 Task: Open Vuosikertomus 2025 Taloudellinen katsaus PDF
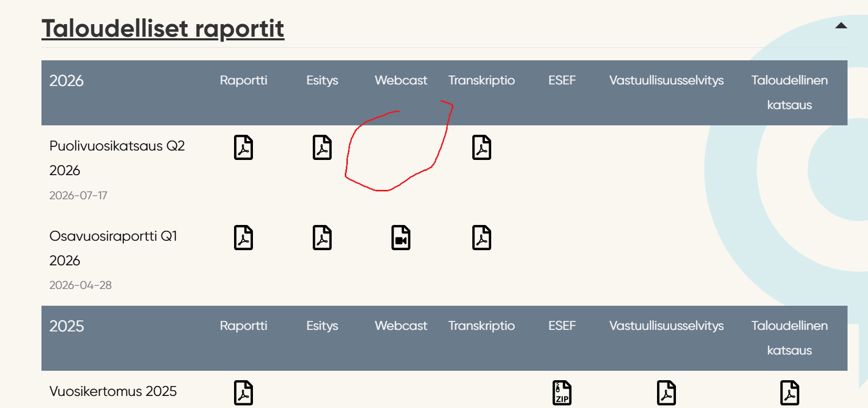click(x=790, y=393)
